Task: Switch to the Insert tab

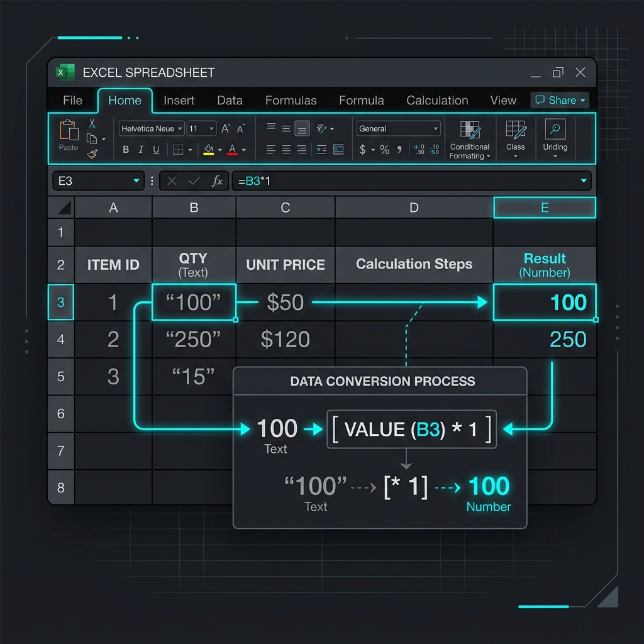Action: pos(179,100)
